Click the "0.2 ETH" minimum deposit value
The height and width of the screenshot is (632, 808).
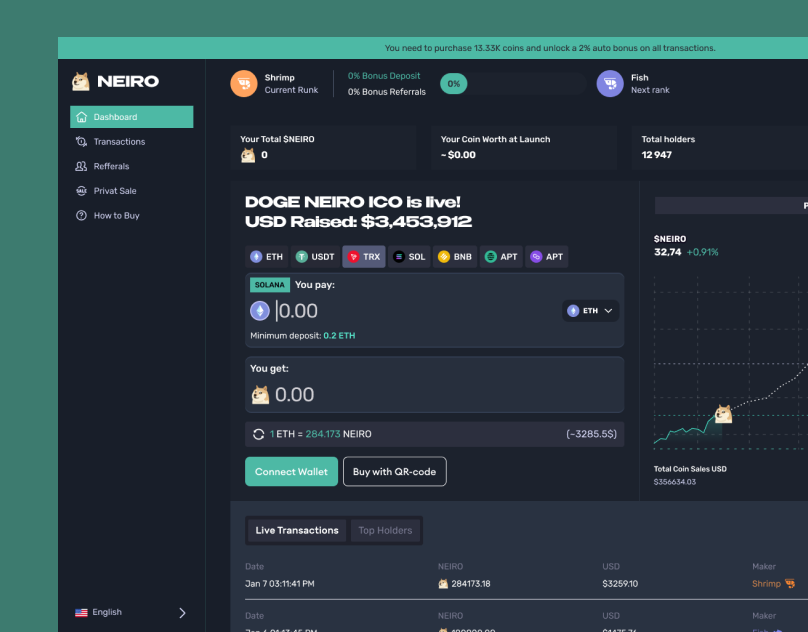[x=339, y=336]
